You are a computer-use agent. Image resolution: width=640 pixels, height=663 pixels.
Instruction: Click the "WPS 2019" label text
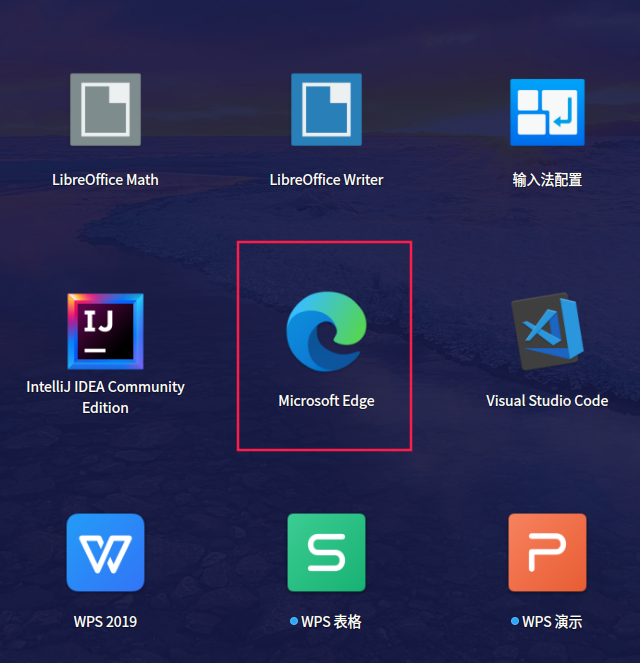tap(105, 622)
